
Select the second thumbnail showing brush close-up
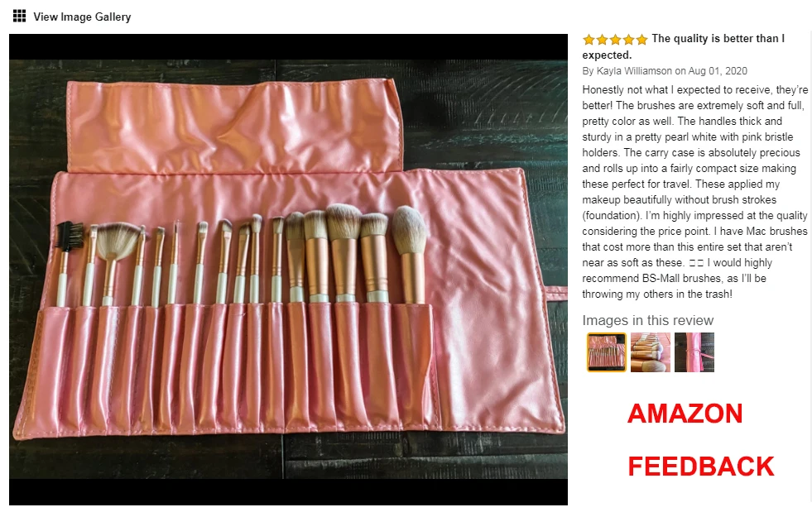pos(651,352)
